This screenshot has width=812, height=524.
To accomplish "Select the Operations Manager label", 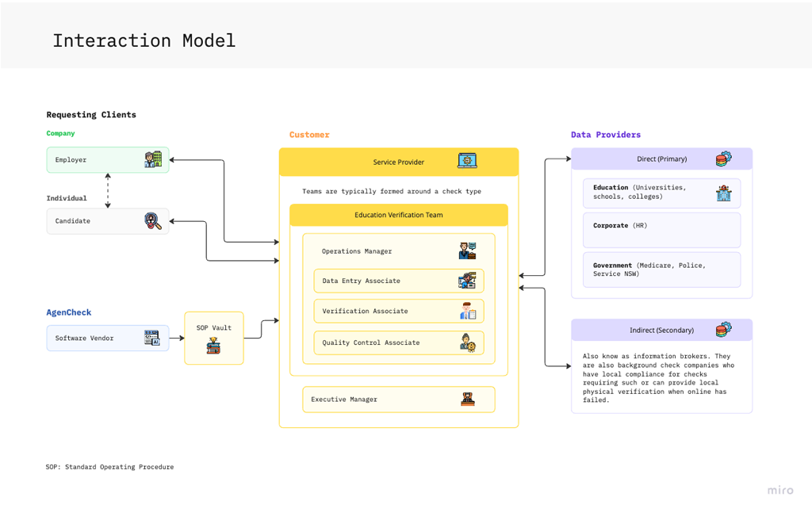I will point(357,251).
